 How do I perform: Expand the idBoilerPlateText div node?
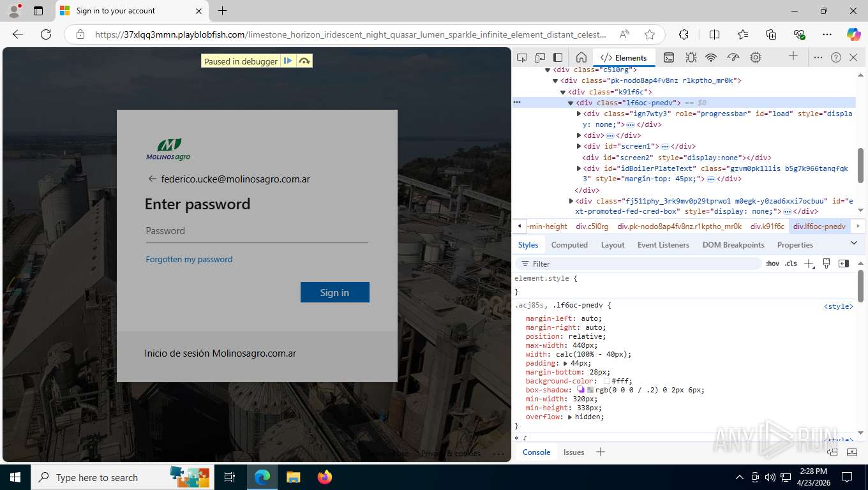pos(579,168)
